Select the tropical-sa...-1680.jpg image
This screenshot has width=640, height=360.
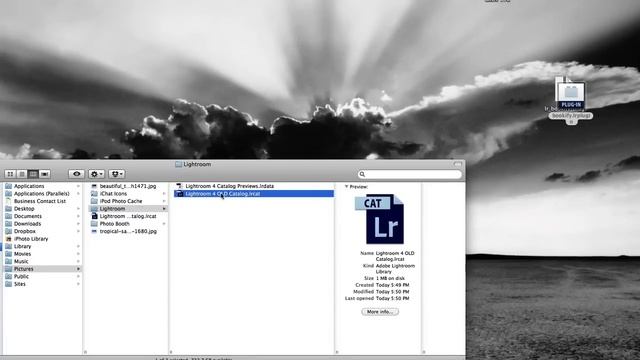(128, 231)
